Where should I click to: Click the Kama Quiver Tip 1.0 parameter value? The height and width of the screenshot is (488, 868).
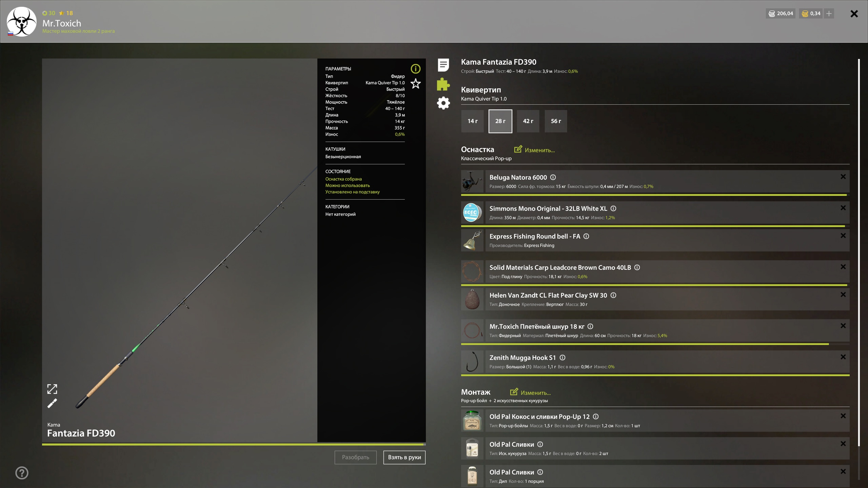point(385,83)
